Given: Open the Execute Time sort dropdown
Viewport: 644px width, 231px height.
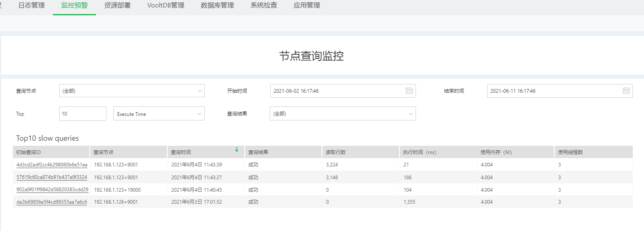Looking at the screenshot, I should coord(159,114).
